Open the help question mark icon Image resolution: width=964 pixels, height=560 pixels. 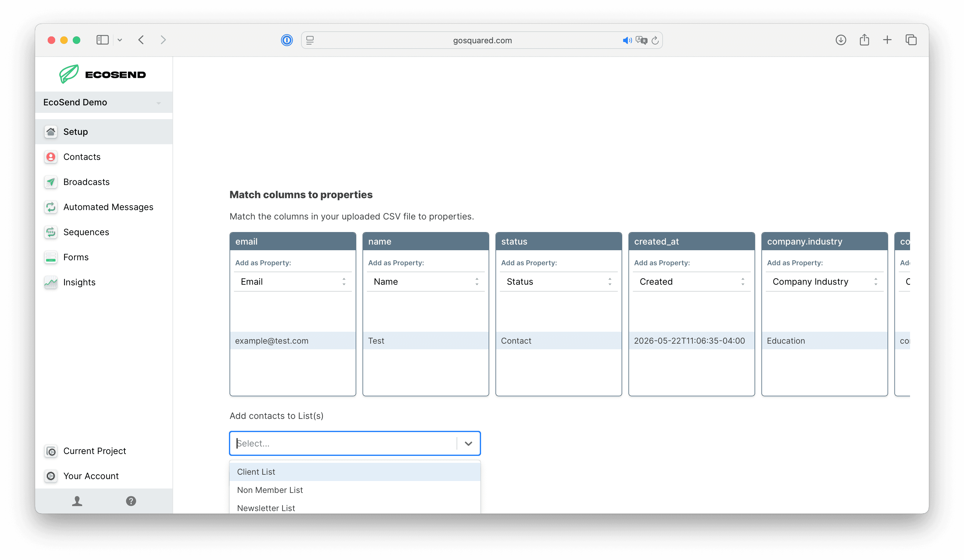[131, 501]
